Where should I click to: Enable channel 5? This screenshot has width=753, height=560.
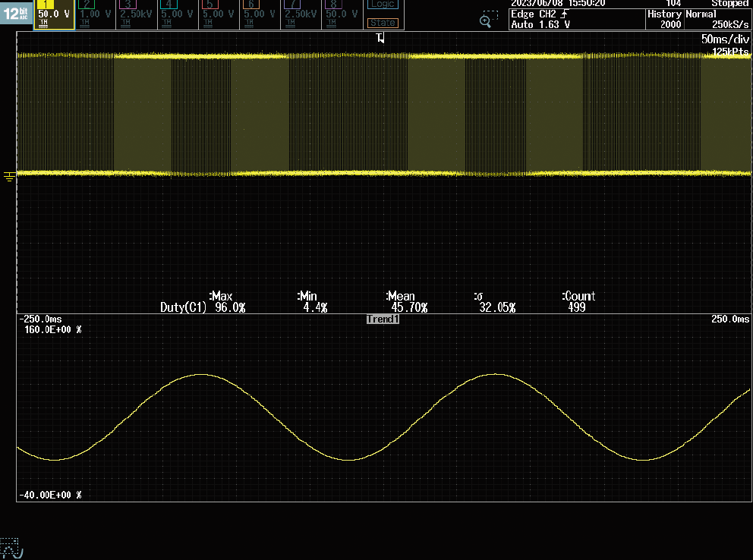pyautogui.click(x=219, y=14)
